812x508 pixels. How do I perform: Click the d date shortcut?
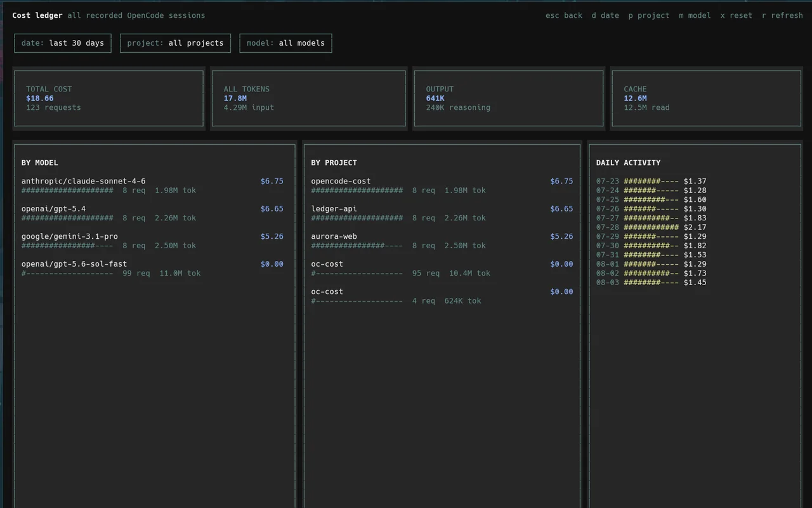(605, 15)
